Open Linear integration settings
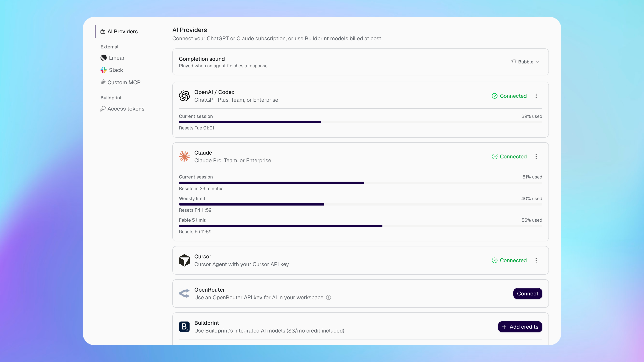 pyautogui.click(x=112, y=58)
